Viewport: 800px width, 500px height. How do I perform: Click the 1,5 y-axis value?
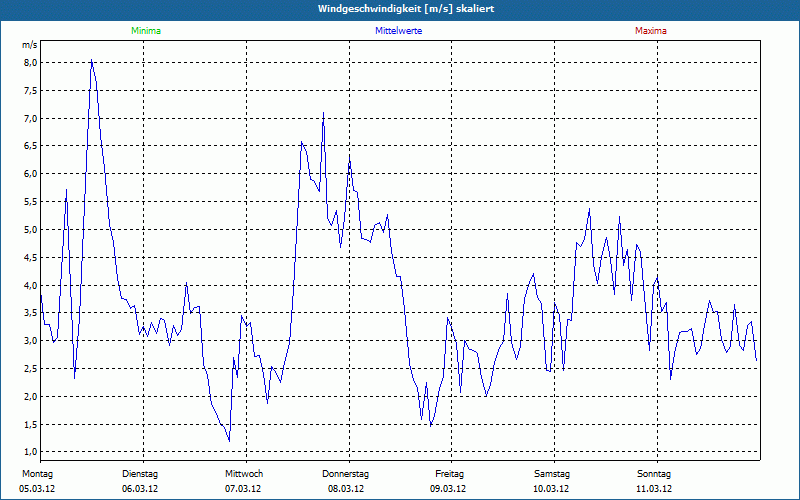30,424
